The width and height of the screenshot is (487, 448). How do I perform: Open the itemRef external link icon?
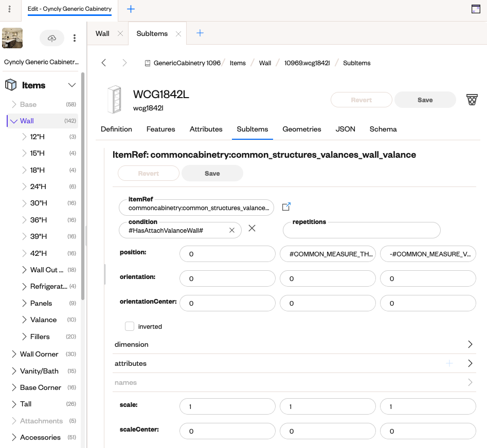point(286,207)
